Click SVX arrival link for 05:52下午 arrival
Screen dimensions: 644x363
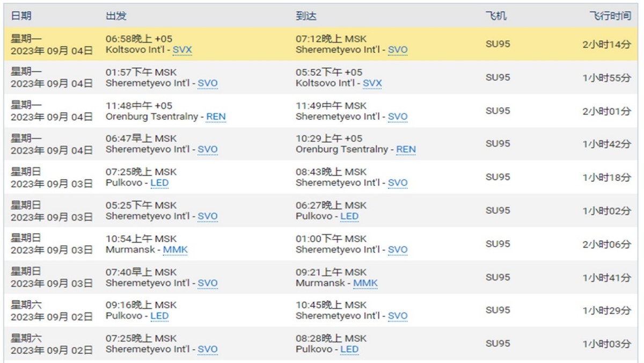tap(372, 83)
